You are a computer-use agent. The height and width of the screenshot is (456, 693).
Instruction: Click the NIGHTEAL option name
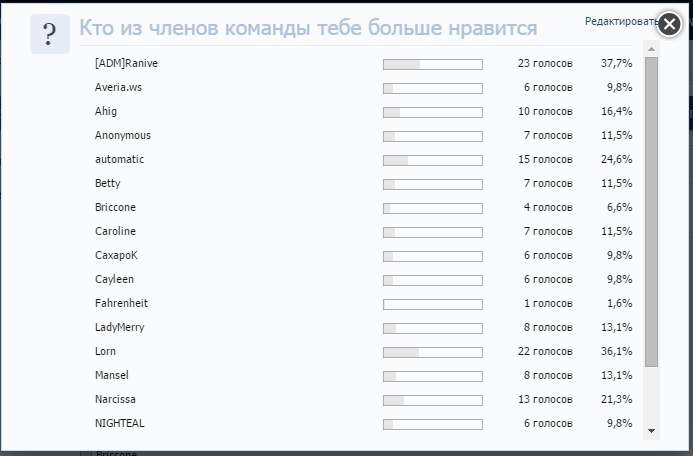(x=119, y=424)
